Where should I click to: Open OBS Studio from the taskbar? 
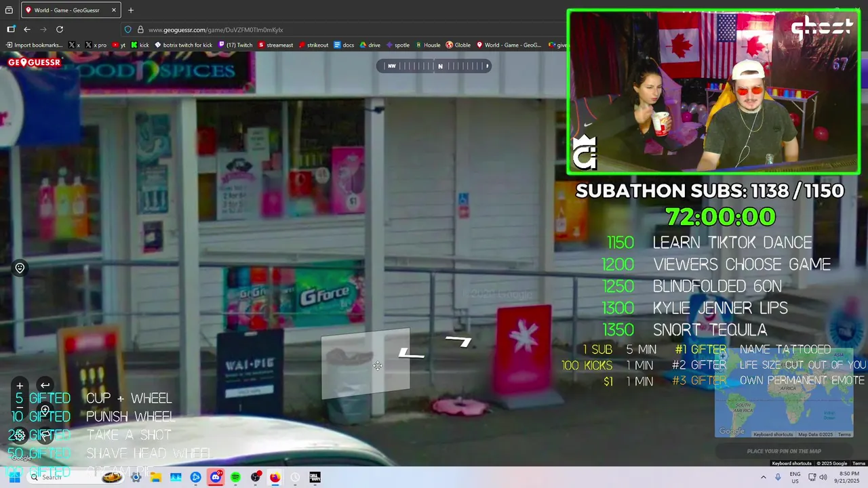(x=255, y=477)
